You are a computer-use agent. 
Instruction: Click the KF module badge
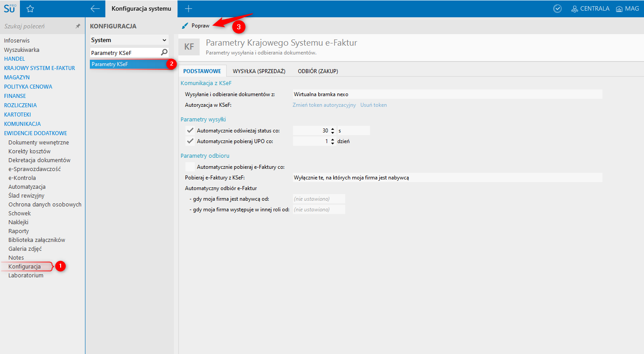click(x=189, y=47)
